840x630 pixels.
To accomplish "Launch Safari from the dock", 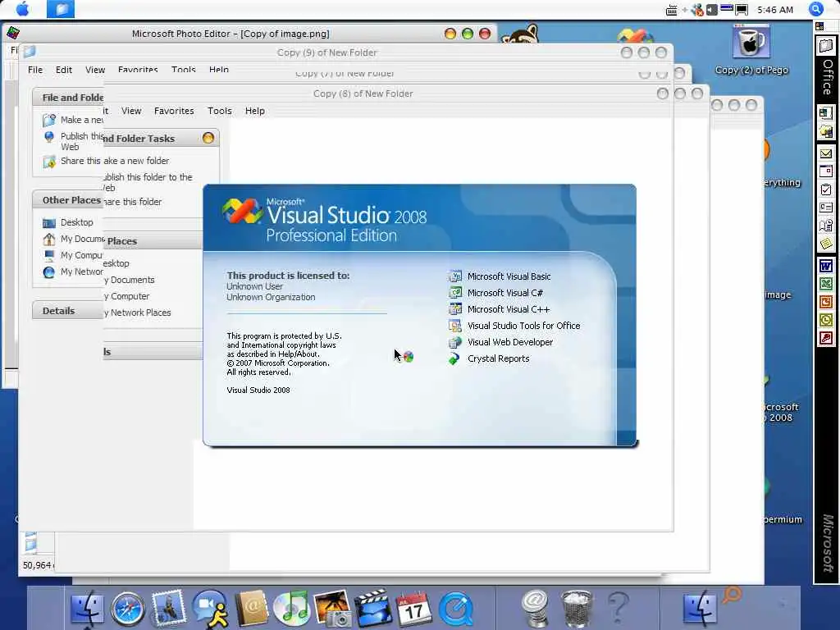I will pyautogui.click(x=127, y=609).
